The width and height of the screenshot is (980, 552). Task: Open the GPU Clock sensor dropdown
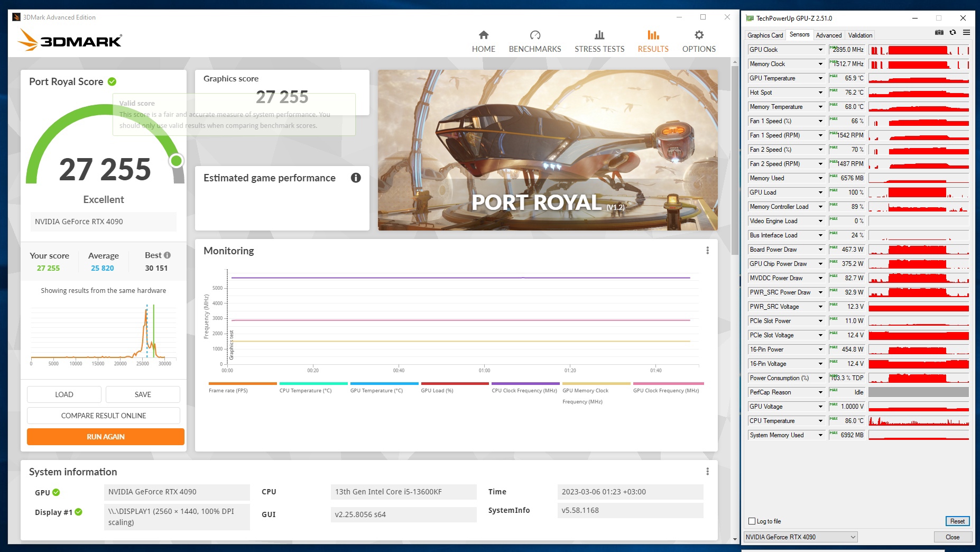pyautogui.click(x=820, y=50)
